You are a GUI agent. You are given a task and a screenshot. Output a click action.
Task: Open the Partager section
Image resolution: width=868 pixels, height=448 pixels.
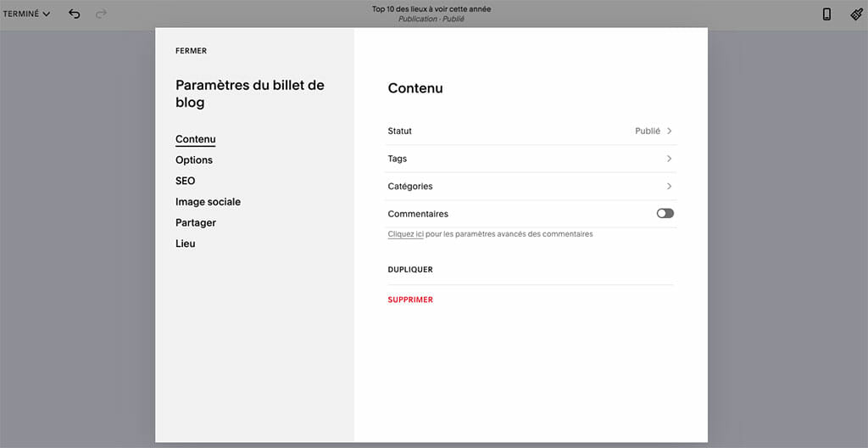point(196,223)
